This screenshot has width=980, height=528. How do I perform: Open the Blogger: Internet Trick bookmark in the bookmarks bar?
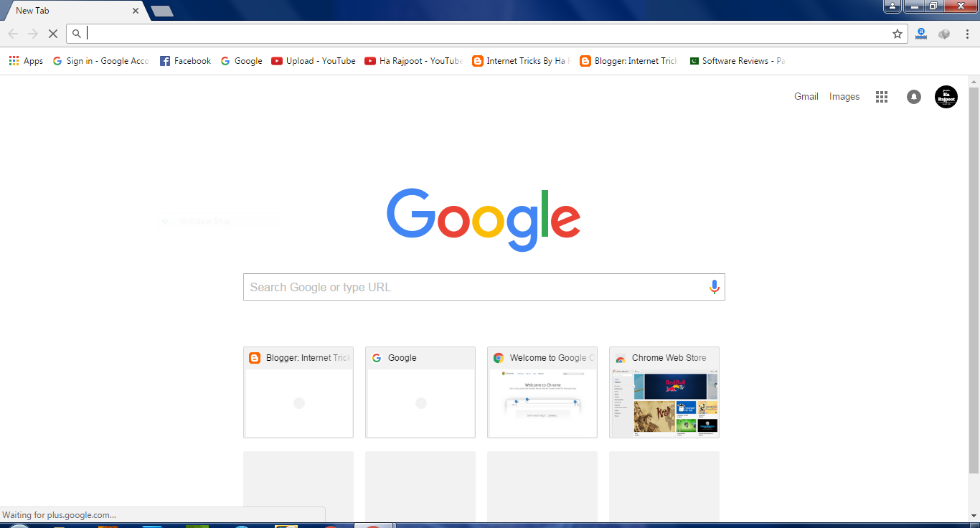tap(628, 61)
